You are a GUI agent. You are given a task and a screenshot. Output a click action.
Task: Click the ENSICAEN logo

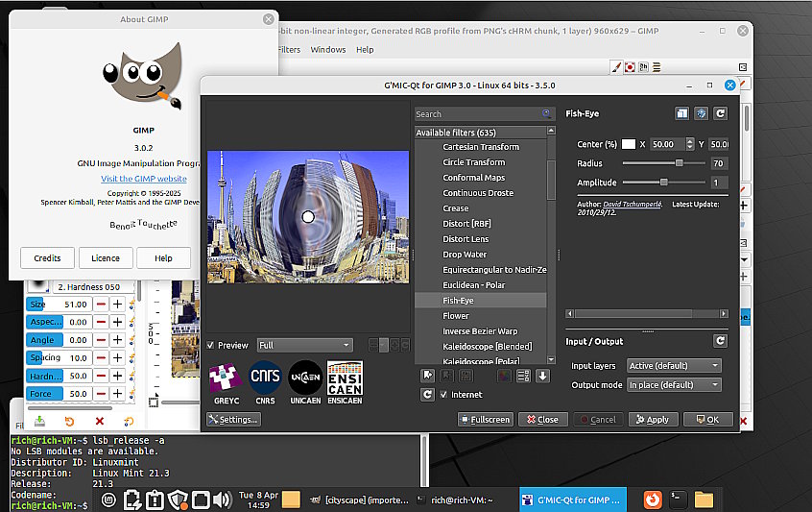click(x=345, y=383)
